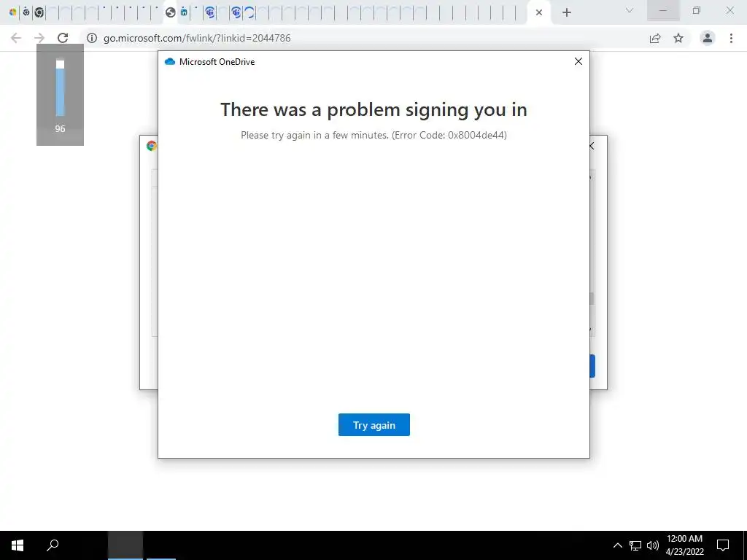Click the OneDrive cloud icon in title bar
This screenshot has height=560, width=747.
(x=169, y=61)
